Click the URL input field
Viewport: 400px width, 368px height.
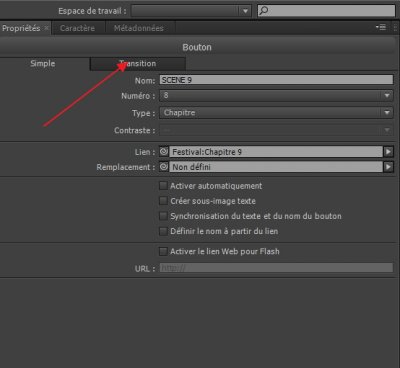tap(276, 268)
